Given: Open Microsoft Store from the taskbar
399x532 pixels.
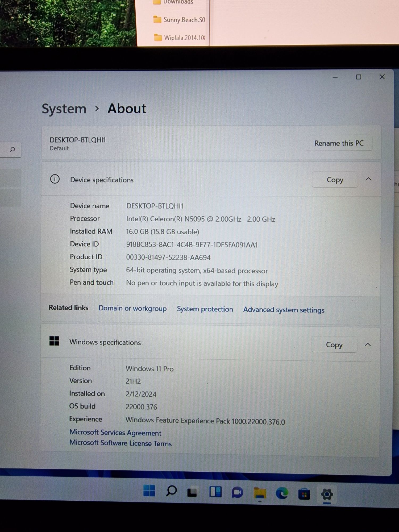Looking at the screenshot, I should (304, 494).
